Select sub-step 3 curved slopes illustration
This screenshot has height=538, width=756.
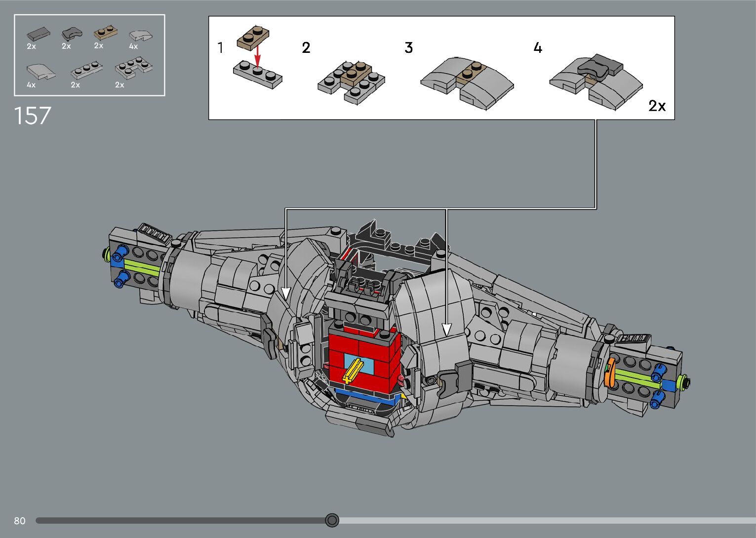467,83
